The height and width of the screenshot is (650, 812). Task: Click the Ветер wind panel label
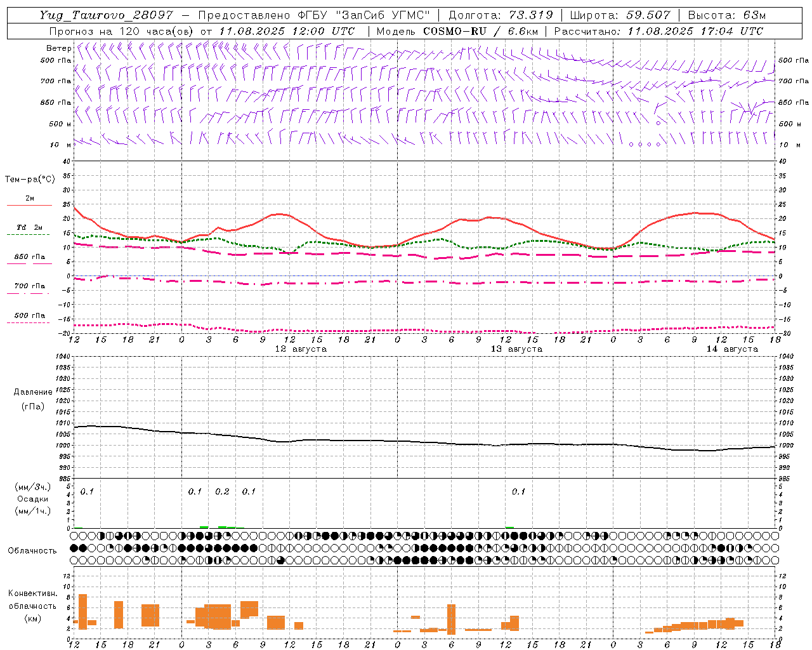(x=58, y=48)
